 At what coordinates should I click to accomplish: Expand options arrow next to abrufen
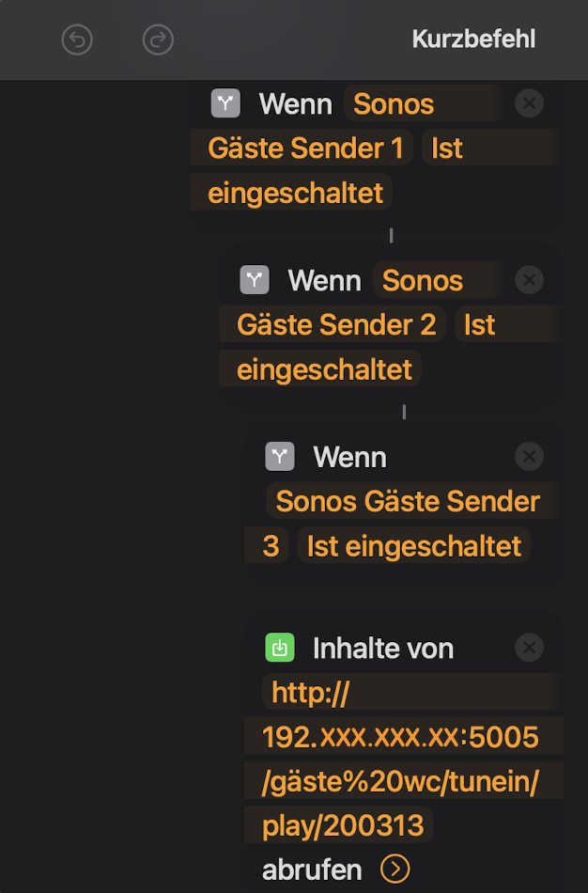click(x=395, y=869)
